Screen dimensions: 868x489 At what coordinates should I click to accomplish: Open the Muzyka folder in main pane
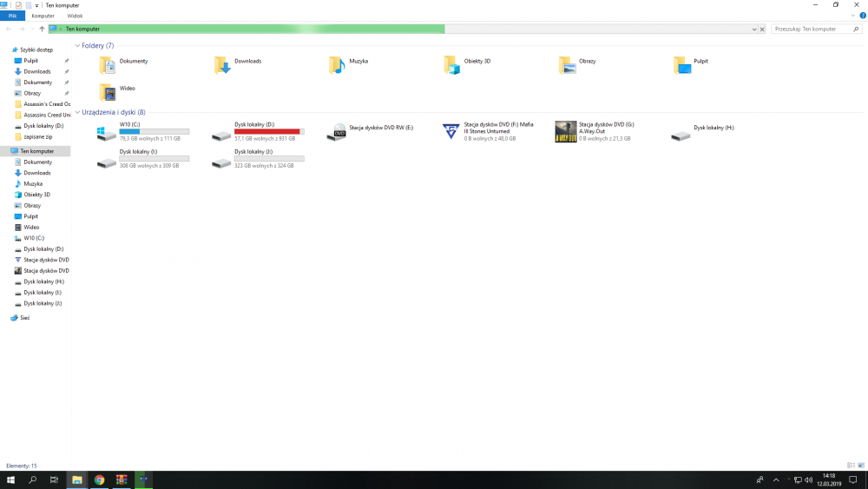pyautogui.click(x=337, y=64)
